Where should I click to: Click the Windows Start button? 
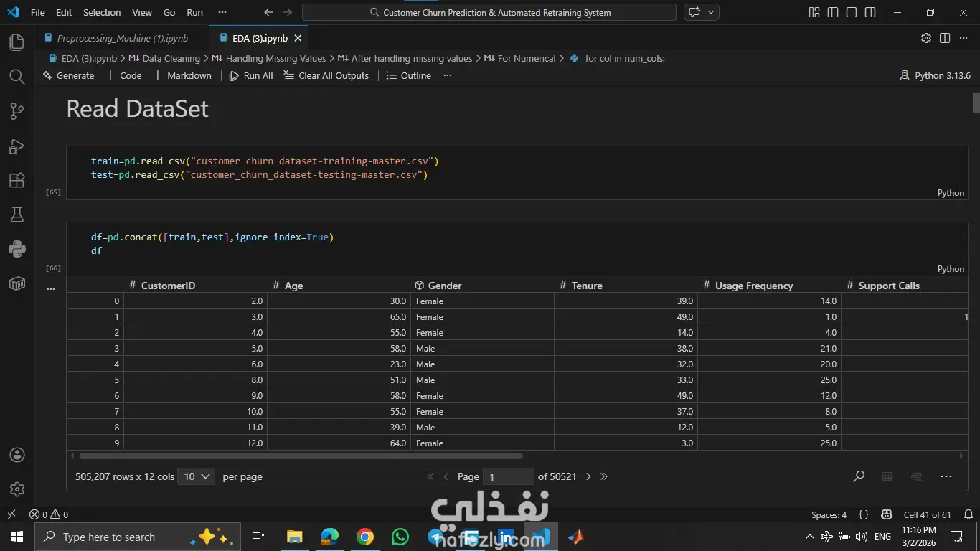(17, 537)
